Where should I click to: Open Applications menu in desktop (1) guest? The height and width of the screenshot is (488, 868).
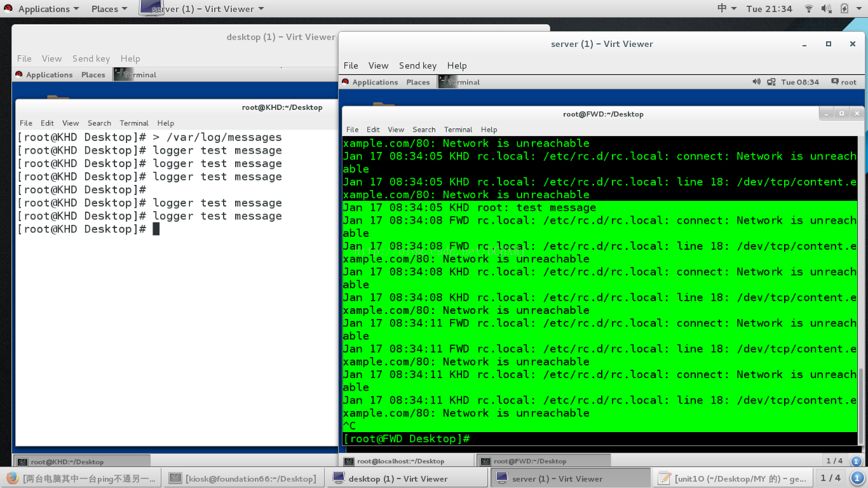click(43, 74)
